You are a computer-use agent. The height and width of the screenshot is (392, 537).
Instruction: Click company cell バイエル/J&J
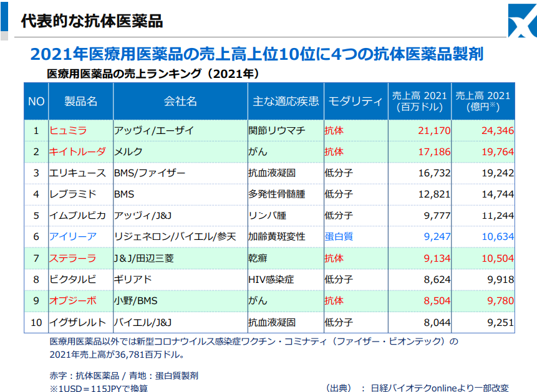[143, 322]
